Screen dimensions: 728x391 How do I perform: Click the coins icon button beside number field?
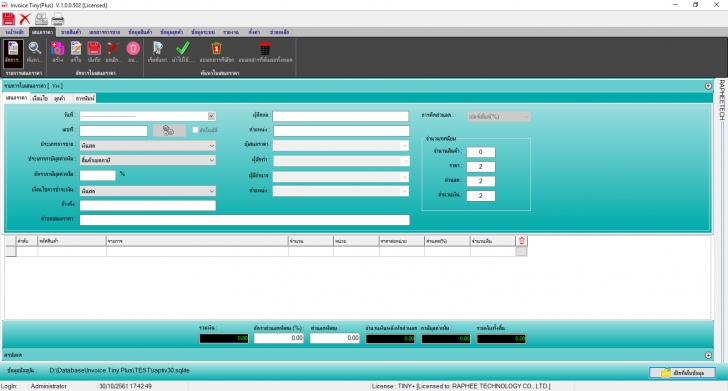coord(169,130)
